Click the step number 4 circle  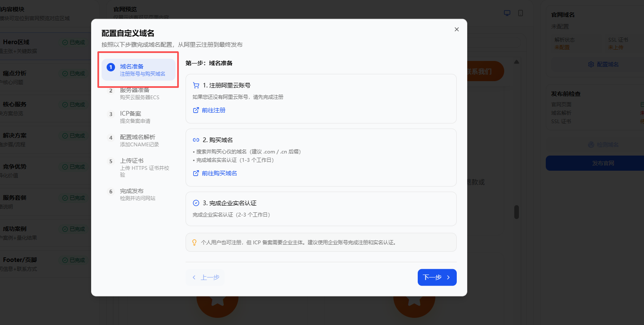pyautogui.click(x=111, y=138)
